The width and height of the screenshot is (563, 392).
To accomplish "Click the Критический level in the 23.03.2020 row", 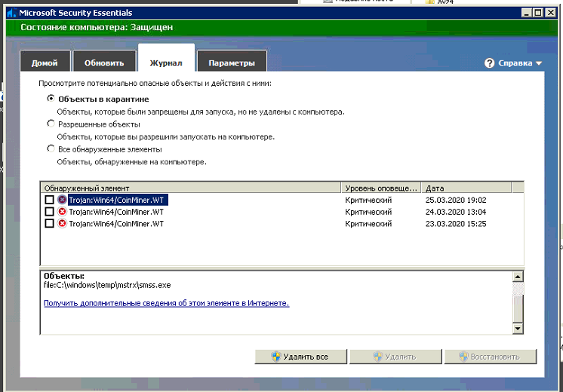I will (x=368, y=223).
